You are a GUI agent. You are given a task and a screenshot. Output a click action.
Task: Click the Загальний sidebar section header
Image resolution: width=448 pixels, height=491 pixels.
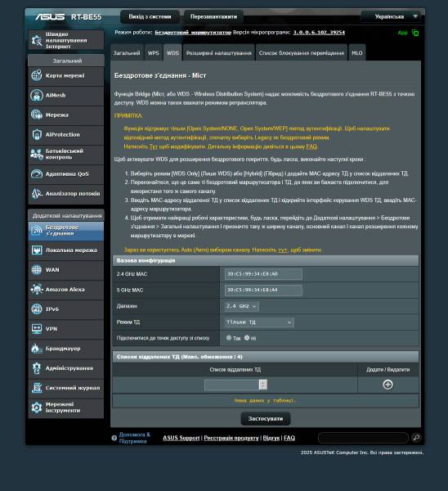(x=66, y=61)
